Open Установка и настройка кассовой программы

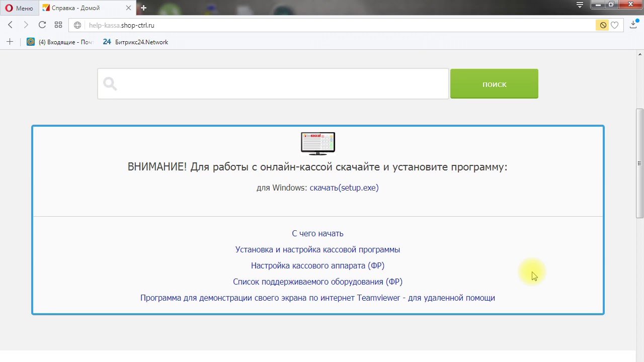[317, 249]
